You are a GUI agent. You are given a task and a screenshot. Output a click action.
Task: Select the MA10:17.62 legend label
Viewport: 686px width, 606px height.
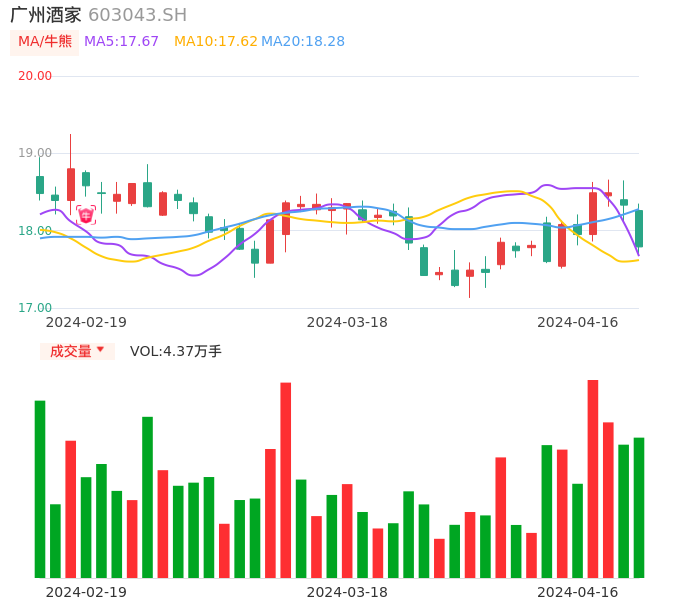[216, 42]
